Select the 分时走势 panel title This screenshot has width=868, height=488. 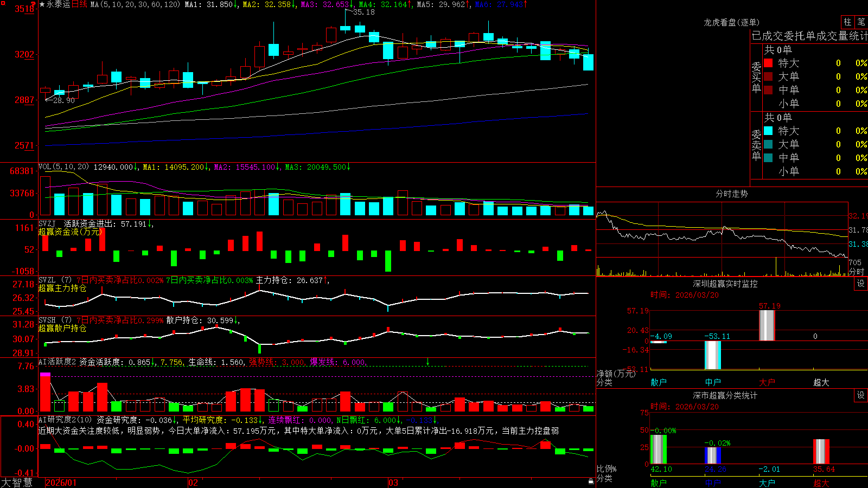pyautogui.click(x=731, y=194)
